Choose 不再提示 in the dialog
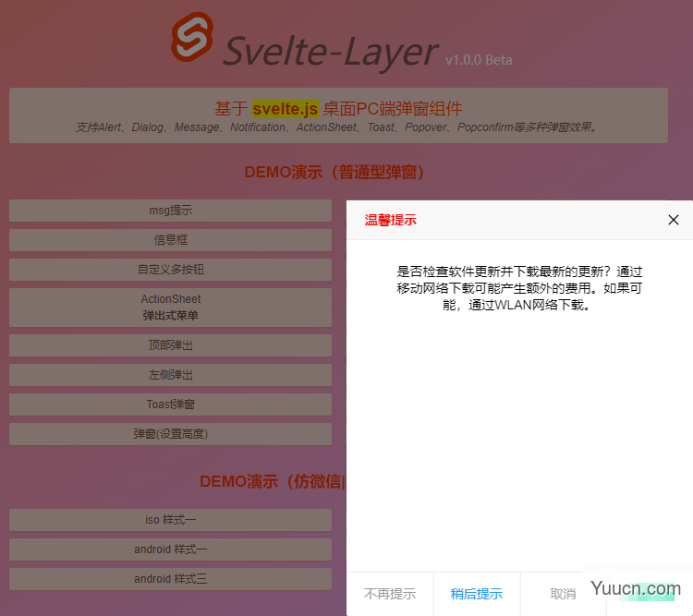 (x=390, y=594)
